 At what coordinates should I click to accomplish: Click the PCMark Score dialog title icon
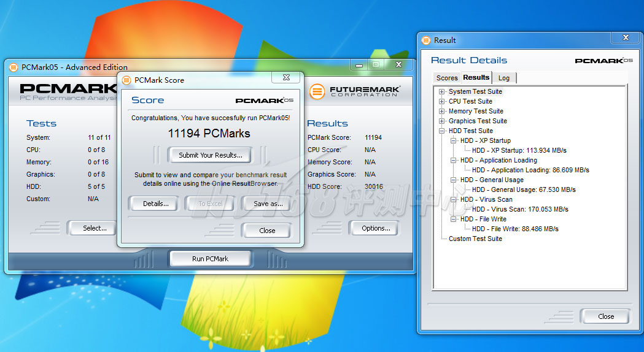click(x=126, y=80)
